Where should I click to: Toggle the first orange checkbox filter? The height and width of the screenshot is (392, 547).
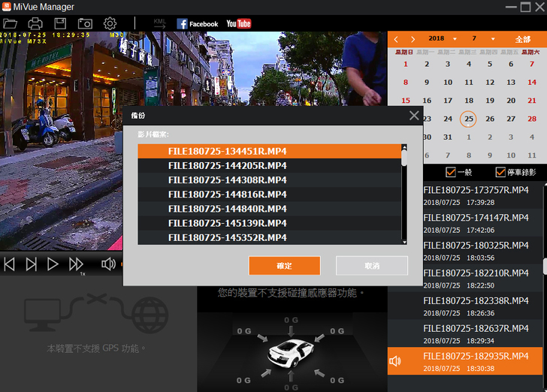(x=451, y=172)
